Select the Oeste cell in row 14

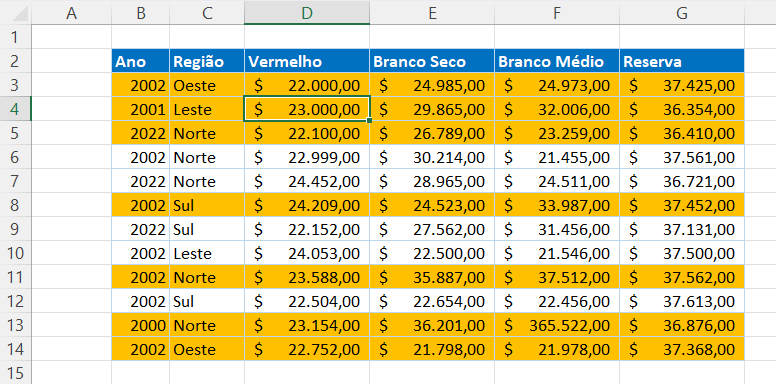(x=207, y=349)
